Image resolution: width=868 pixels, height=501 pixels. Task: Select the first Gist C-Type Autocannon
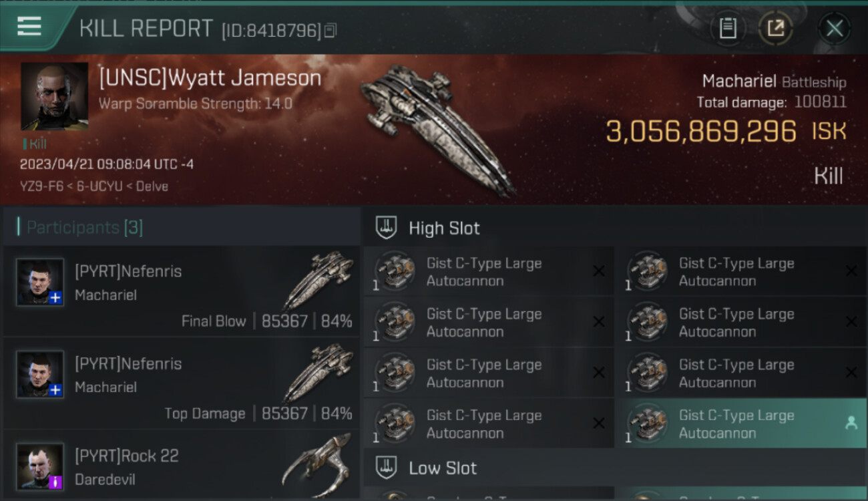pyautogui.click(x=489, y=271)
